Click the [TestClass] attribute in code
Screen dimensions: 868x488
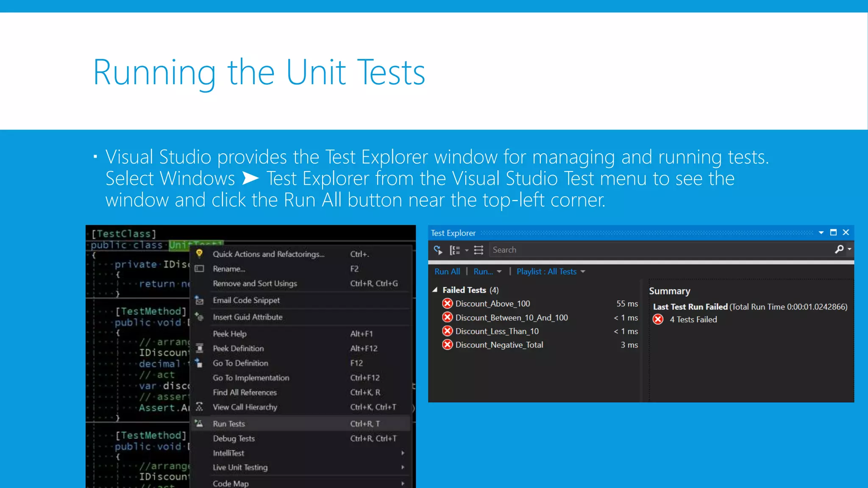(124, 233)
